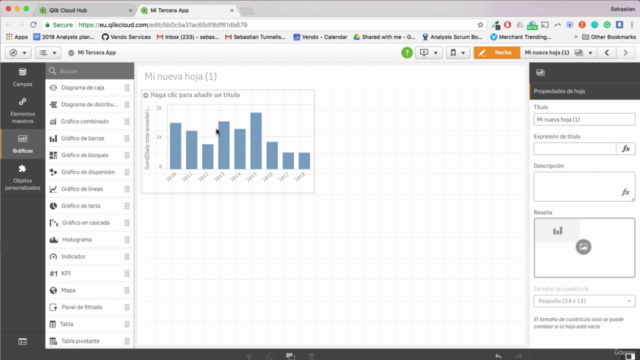Open Apps bookmark shortcut
This screenshot has height=360, width=640.
tap(17, 37)
